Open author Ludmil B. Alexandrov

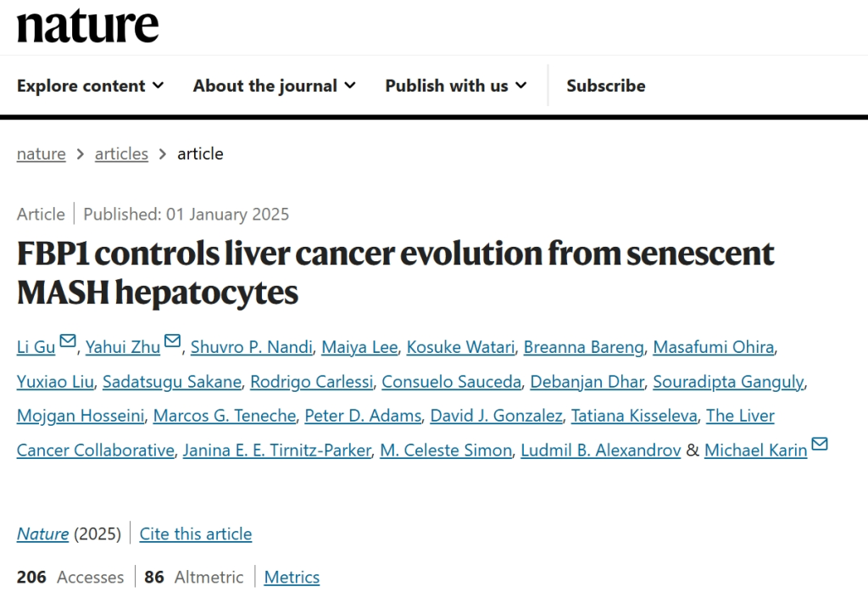pos(601,450)
